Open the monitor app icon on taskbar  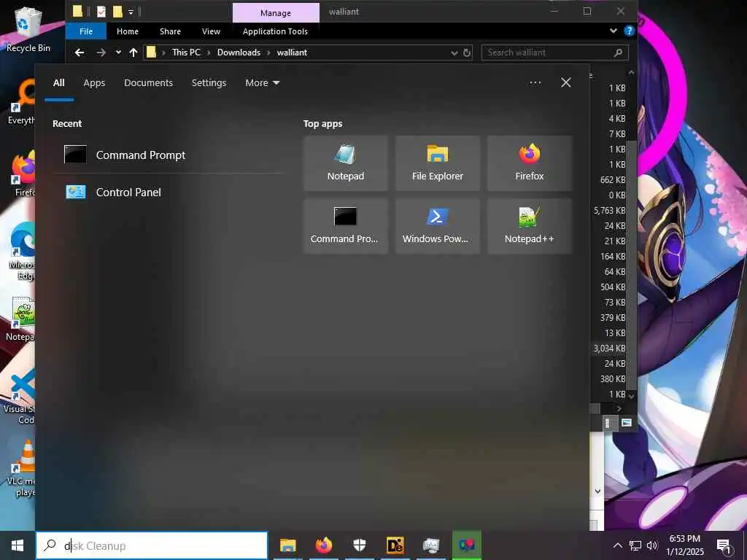[430, 545]
